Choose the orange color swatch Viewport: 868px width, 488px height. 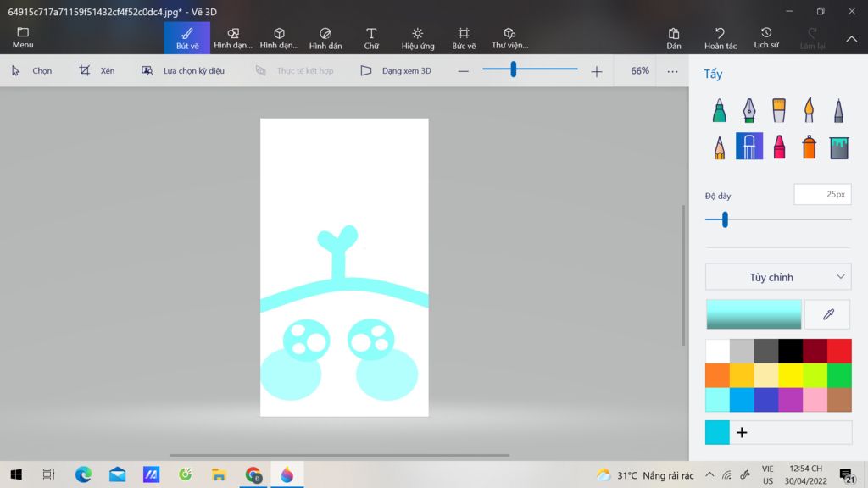coord(717,375)
